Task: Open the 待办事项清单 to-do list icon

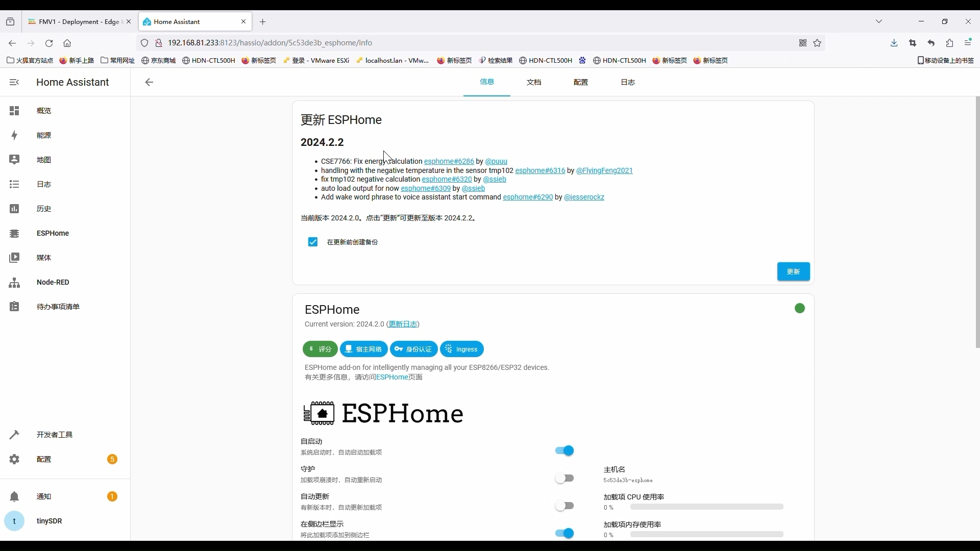Action: click(x=14, y=307)
